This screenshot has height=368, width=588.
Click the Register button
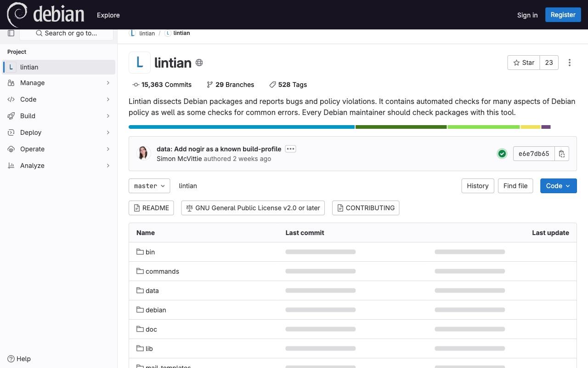pyautogui.click(x=563, y=15)
